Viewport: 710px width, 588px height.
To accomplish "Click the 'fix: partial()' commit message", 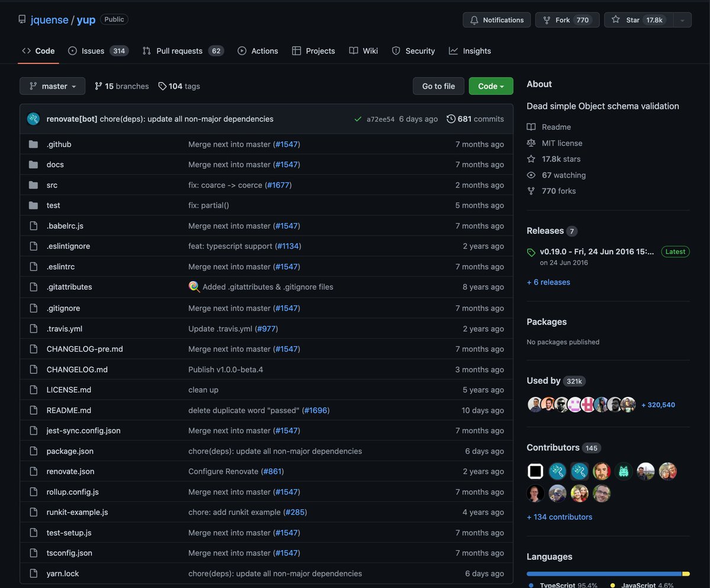I will (x=209, y=205).
